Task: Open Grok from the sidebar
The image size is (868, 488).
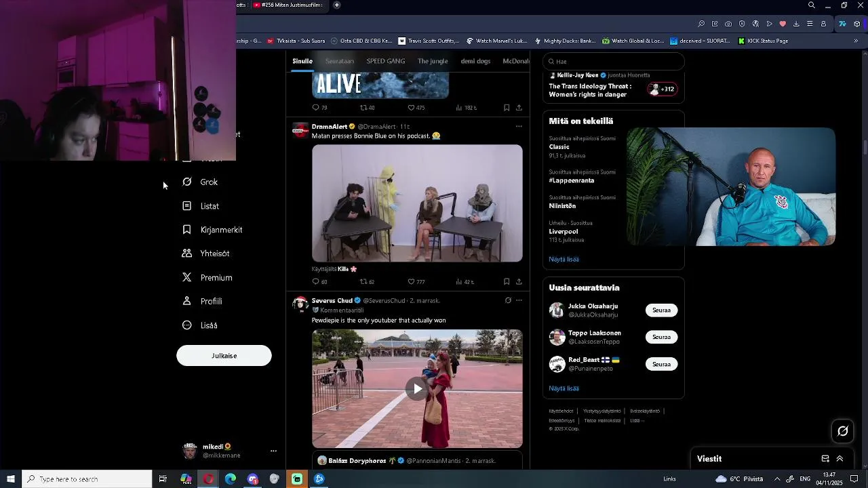Action: click(x=200, y=182)
